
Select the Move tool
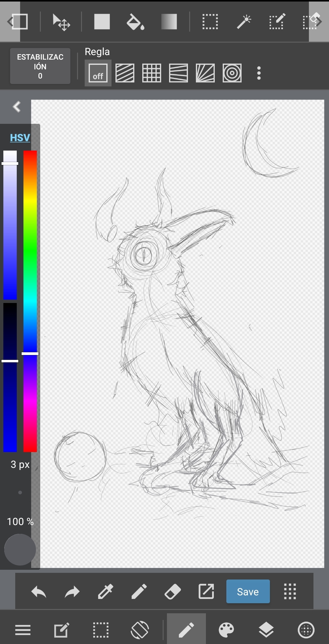pos(61,22)
